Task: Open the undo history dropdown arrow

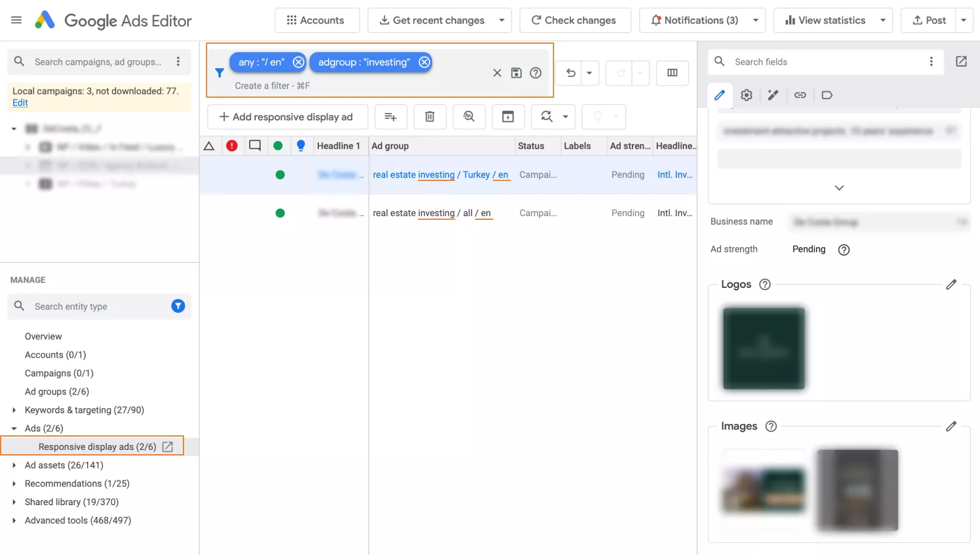Action: click(x=589, y=73)
